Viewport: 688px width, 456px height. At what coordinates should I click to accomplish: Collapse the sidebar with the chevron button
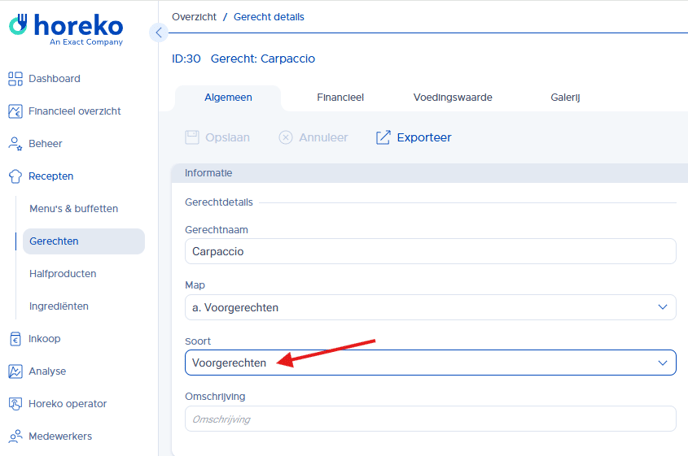(x=159, y=32)
